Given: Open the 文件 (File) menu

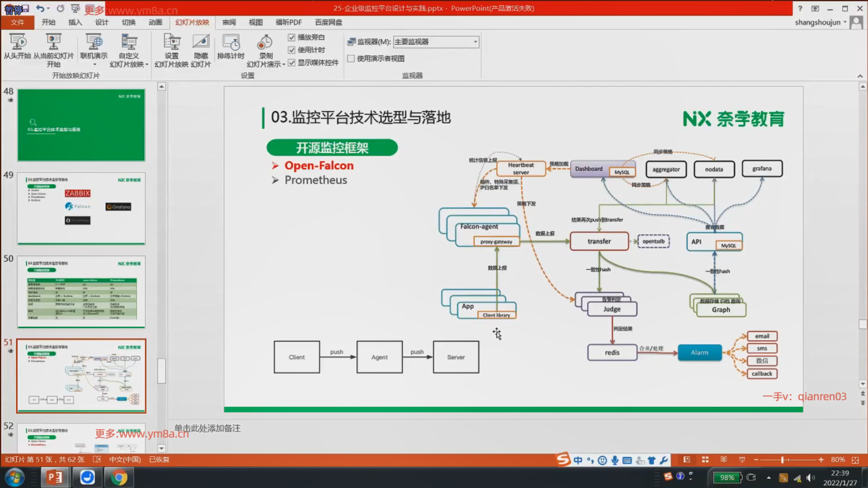Looking at the screenshot, I should click(x=17, y=22).
